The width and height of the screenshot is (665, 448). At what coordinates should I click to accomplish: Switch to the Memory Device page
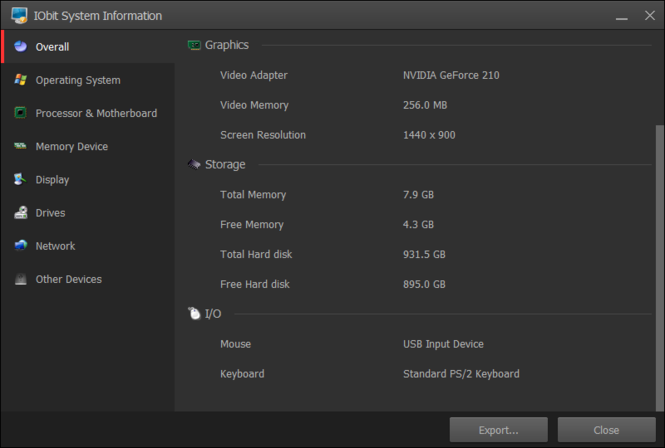click(x=72, y=147)
